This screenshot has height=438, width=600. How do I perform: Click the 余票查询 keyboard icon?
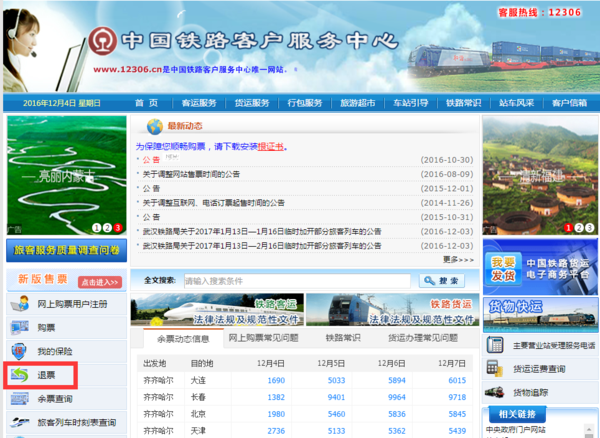[20, 399]
